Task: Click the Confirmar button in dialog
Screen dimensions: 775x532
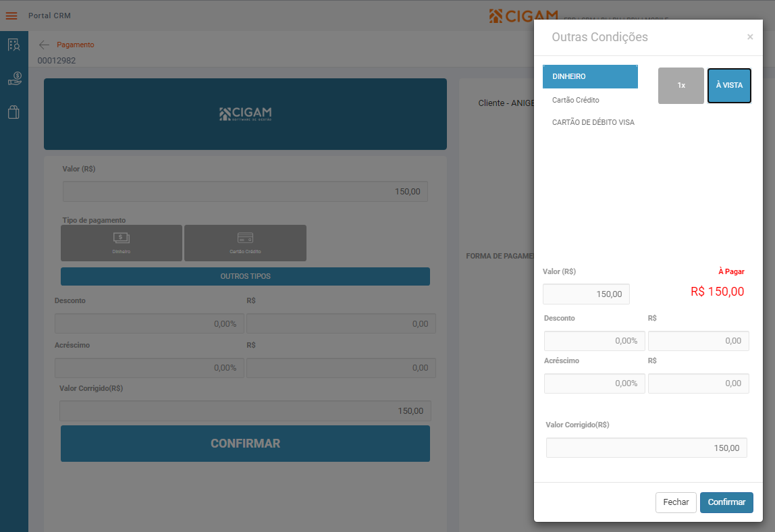Action: pyautogui.click(x=726, y=502)
